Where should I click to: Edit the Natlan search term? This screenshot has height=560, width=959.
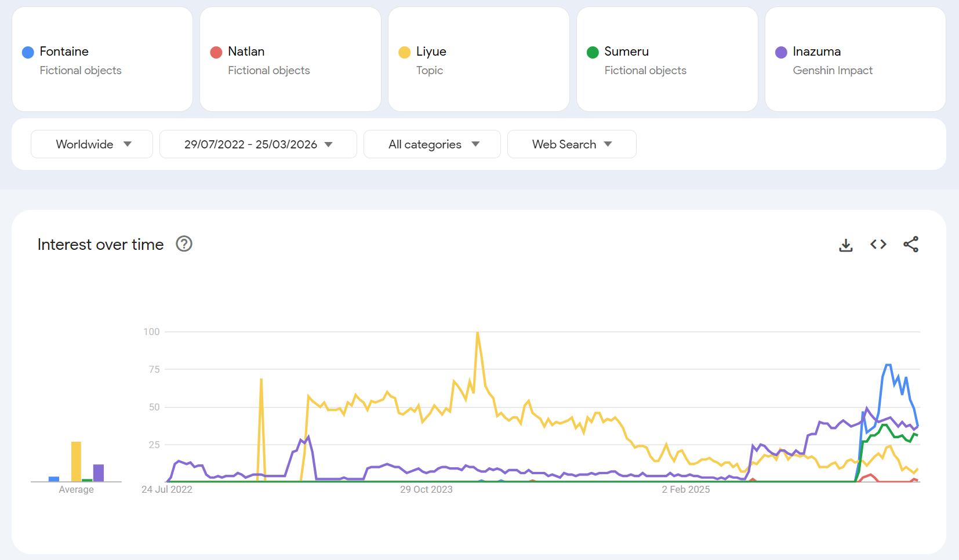(x=246, y=52)
